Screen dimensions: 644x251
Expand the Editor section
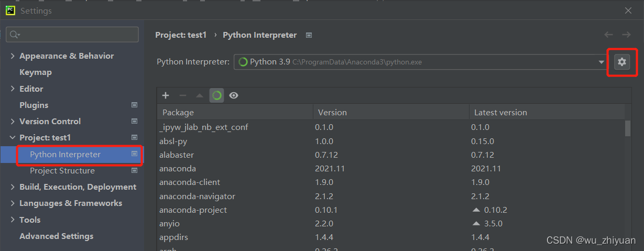13,89
